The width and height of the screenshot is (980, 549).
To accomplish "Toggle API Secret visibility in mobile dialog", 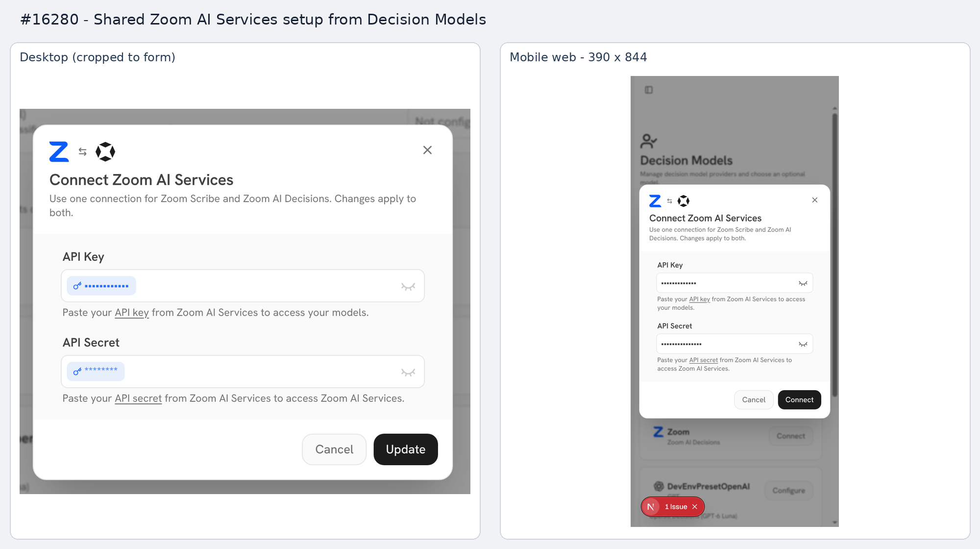I will (803, 344).
